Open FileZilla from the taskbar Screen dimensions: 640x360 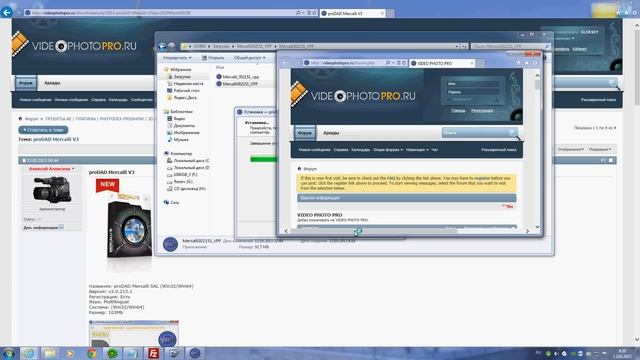click(153, 353)
